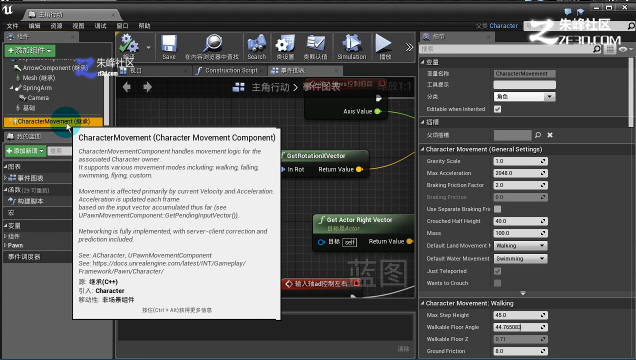Toggle the Details property matrix grid icon
Viewport: 636px width, 360px height.
[x=610, y=49]
